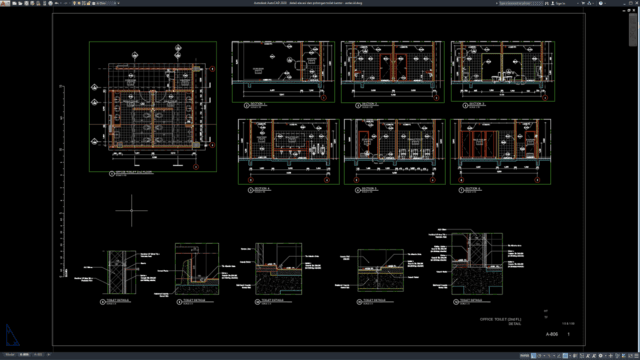Select the Section 3 elevation viewport
The height and width of the screenshot is (360, 640).
pos(503,71)
